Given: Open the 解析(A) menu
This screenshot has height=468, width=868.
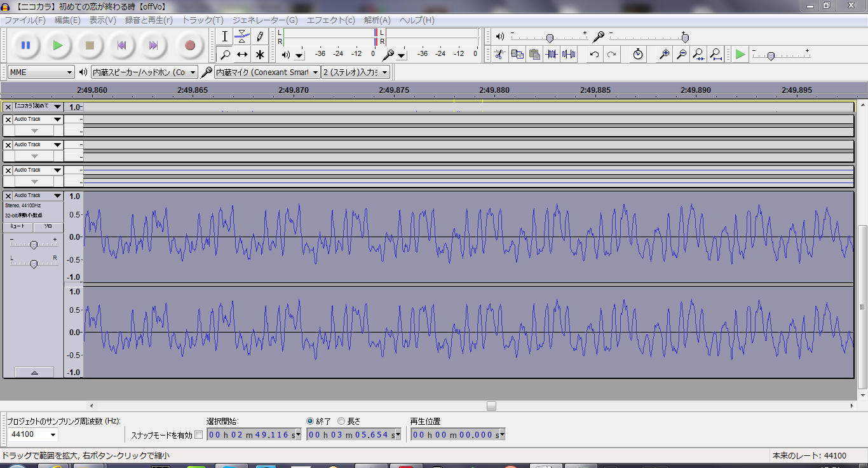Looking at the screenshot, I should point(377,20).
